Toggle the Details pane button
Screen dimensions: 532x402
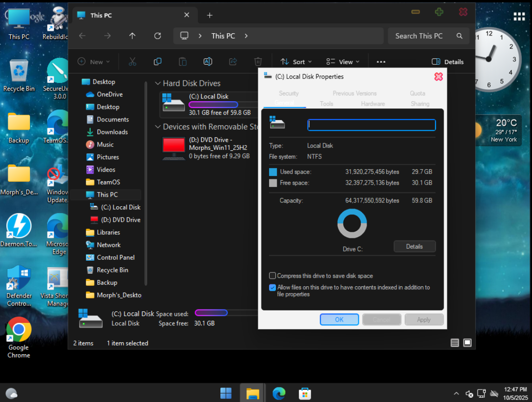pyautogui.click(x=447, y=62)
